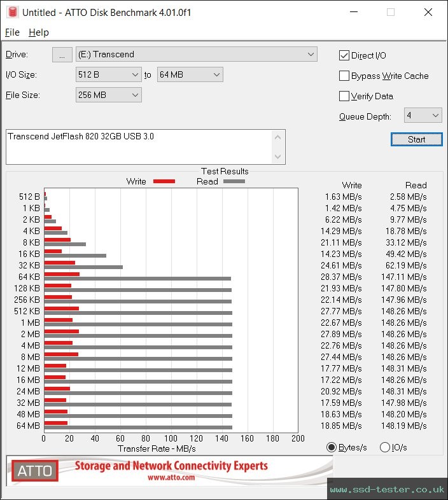Click the window title 'Untitled - ATTO Disk Benchmark'

coord(106,13)
